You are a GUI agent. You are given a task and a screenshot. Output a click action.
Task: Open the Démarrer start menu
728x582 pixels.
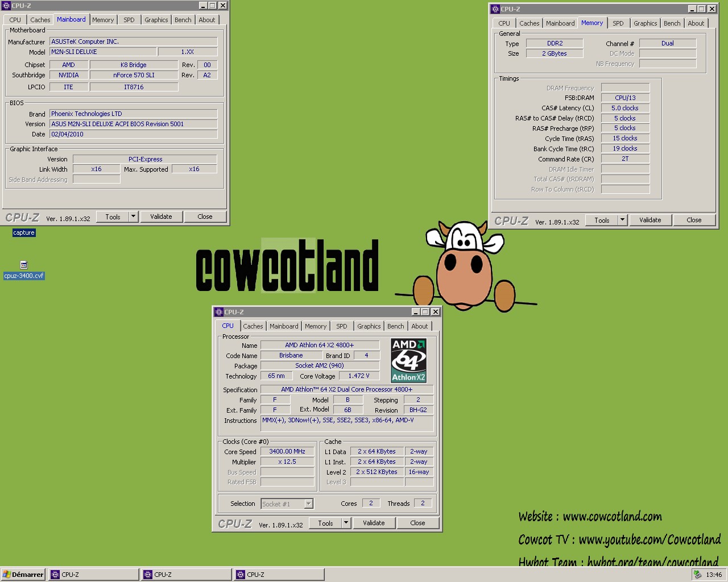point(23,575)
